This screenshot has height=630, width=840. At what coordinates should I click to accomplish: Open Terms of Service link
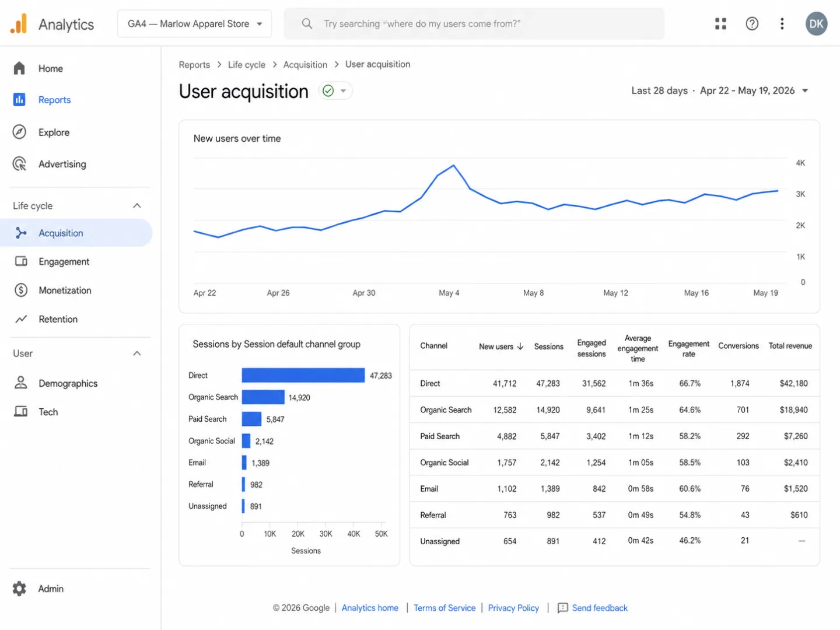pyautogui.click(x=444, y=608)
